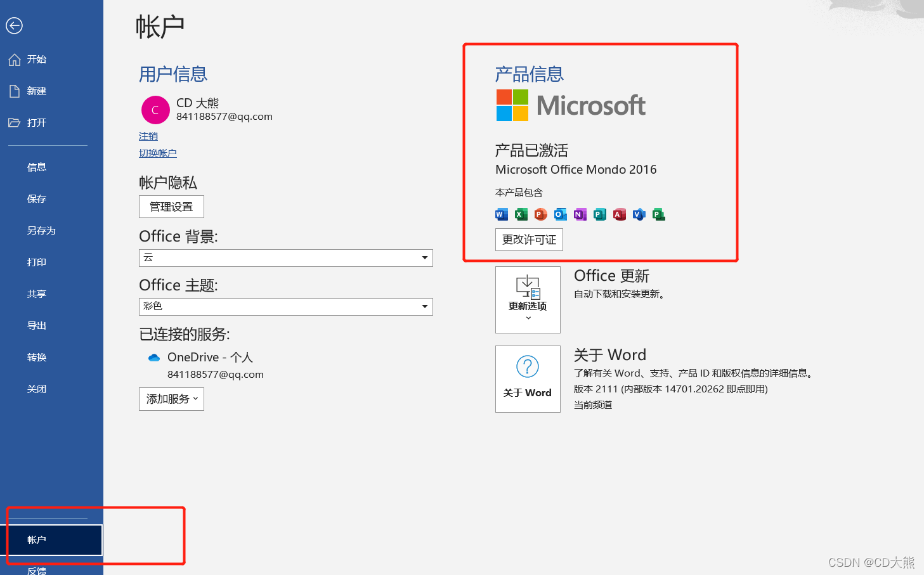Click the 更改许可证 button

click(x=529, y=240)
